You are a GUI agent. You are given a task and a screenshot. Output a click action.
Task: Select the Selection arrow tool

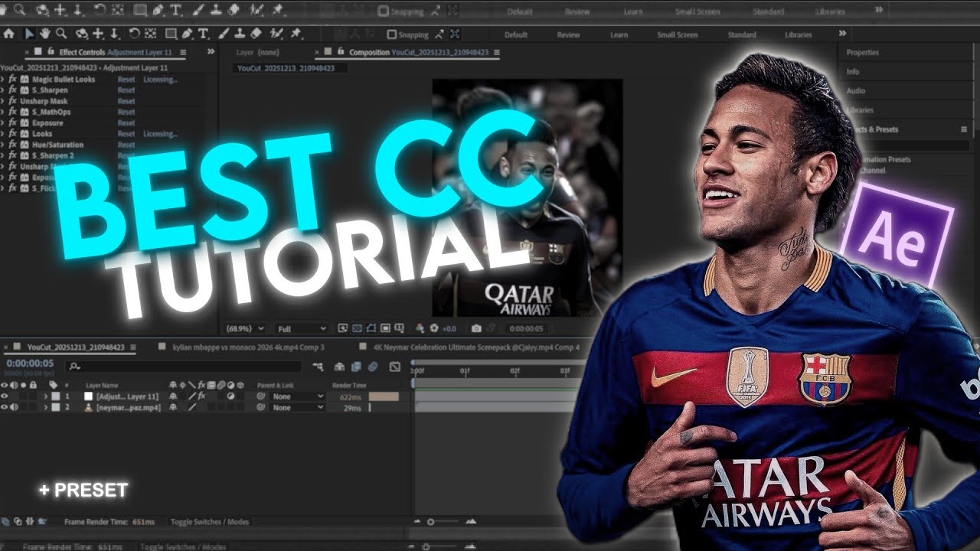tap(29, 34)
